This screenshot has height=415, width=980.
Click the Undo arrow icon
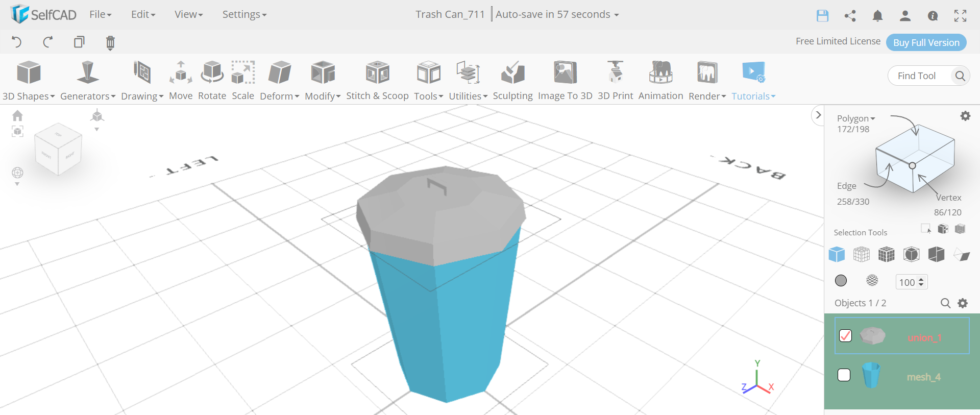pyautogui.click(x=17, y=42)
